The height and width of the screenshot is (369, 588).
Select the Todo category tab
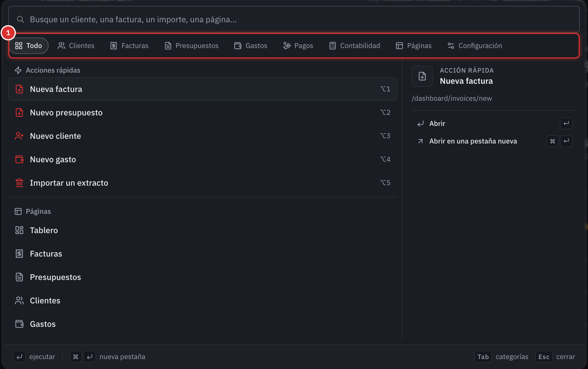[29, 46]
